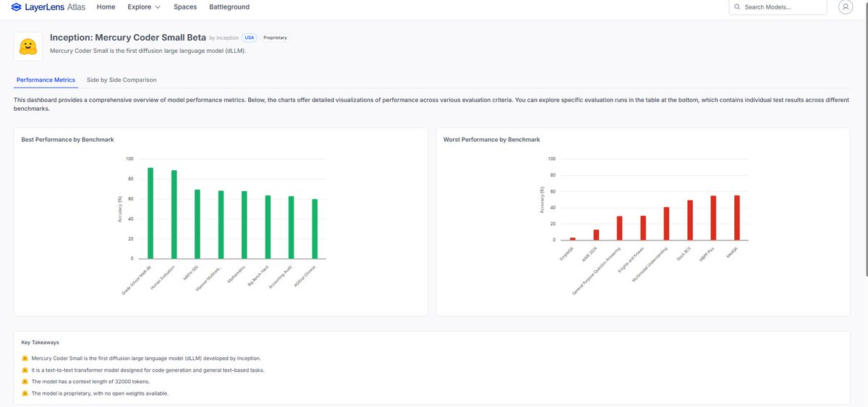Click the 'inception' author link
868x407 pixels.
[228, 38]
